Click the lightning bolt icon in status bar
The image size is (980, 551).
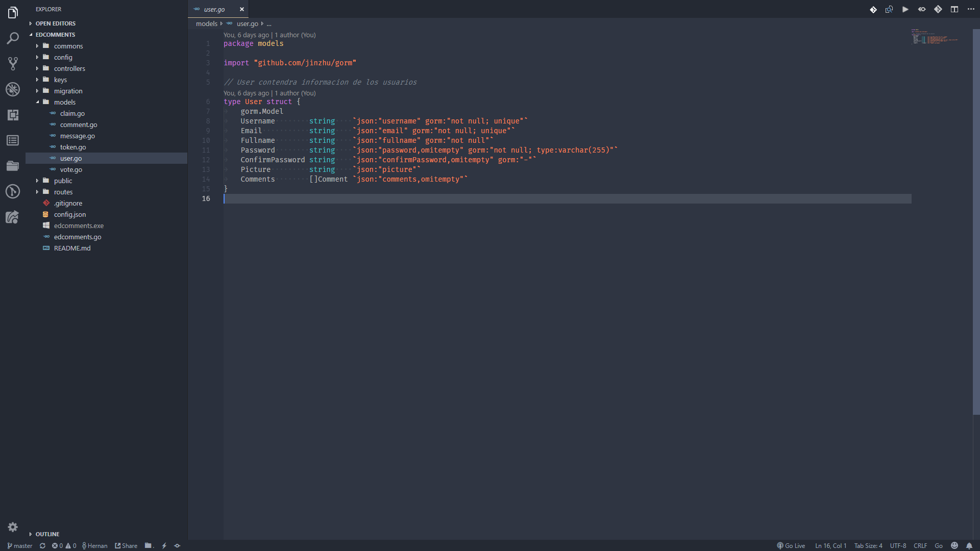pyautogui.click(x=164, y=545)
